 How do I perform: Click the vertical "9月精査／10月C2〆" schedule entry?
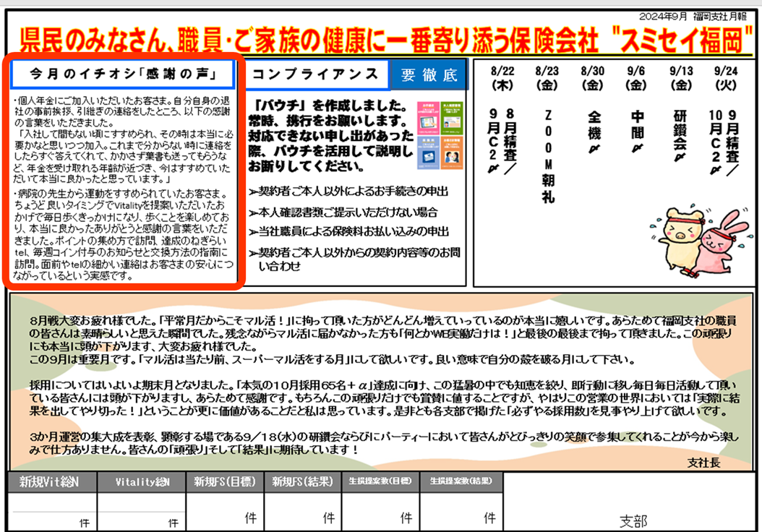(724, 142)
